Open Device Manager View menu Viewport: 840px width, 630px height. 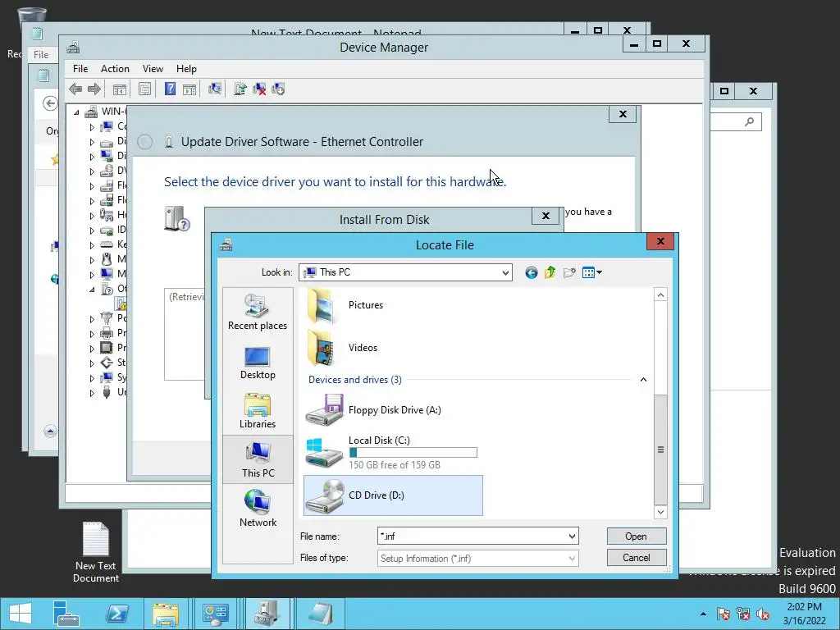coord(153,69)
